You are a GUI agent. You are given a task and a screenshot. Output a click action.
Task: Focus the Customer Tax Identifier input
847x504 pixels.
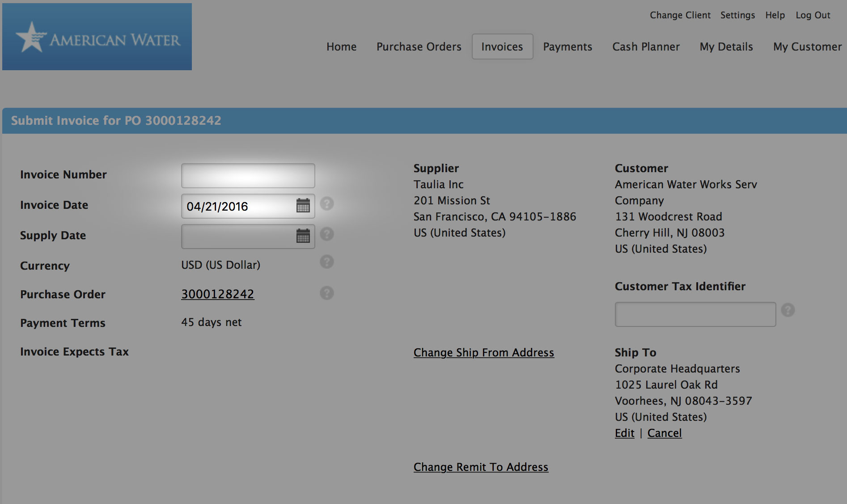point(695,314)
